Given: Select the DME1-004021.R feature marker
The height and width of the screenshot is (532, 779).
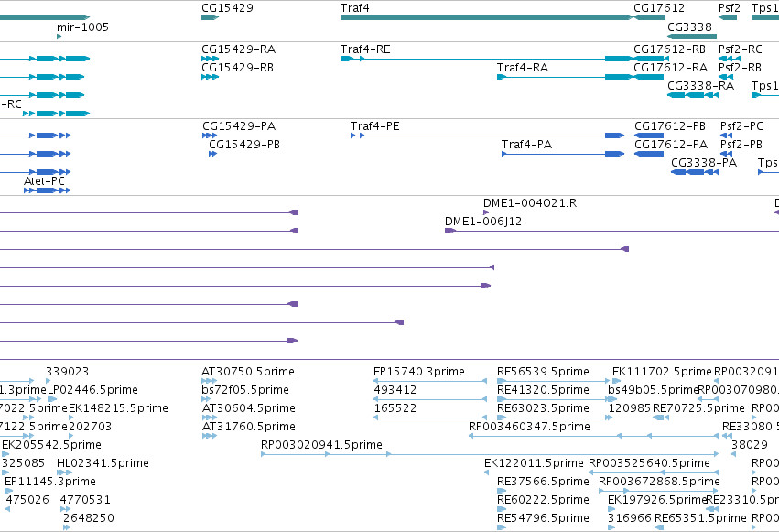Looking at the screenshot, I should [486, 212].
